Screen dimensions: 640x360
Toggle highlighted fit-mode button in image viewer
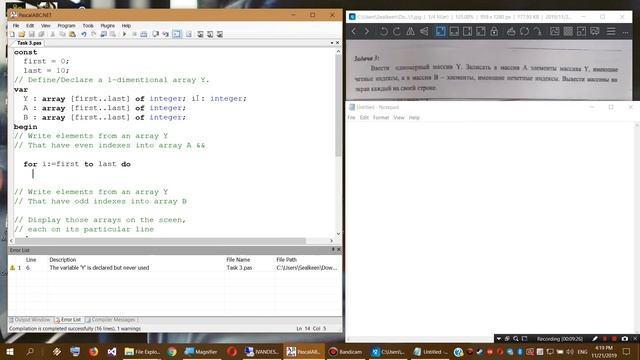[x=440, y=31]
